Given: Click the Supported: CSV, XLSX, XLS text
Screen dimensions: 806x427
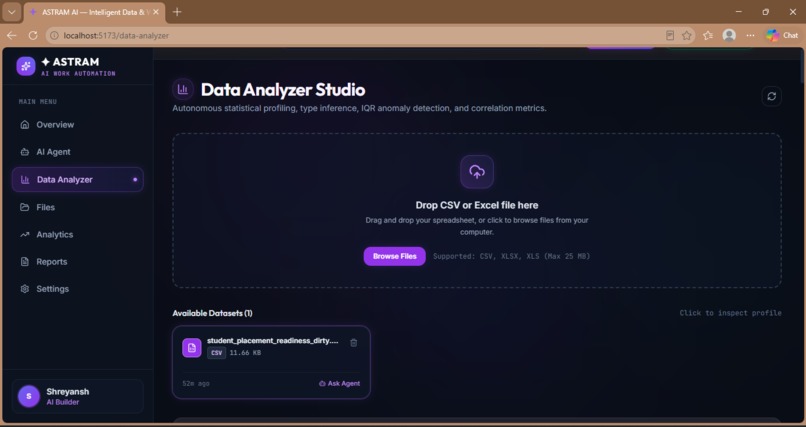Looking at the screenshot, I should tap(511, 256).
